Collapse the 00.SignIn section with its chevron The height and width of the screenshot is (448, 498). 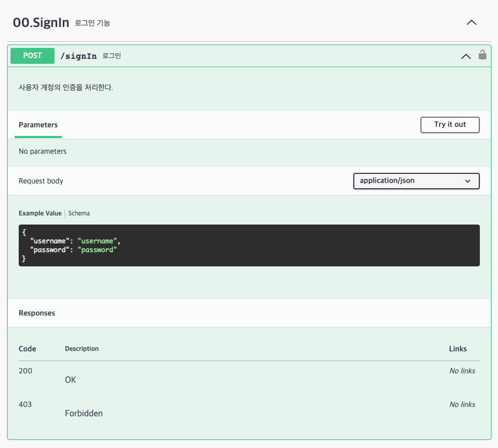(472, 23)
